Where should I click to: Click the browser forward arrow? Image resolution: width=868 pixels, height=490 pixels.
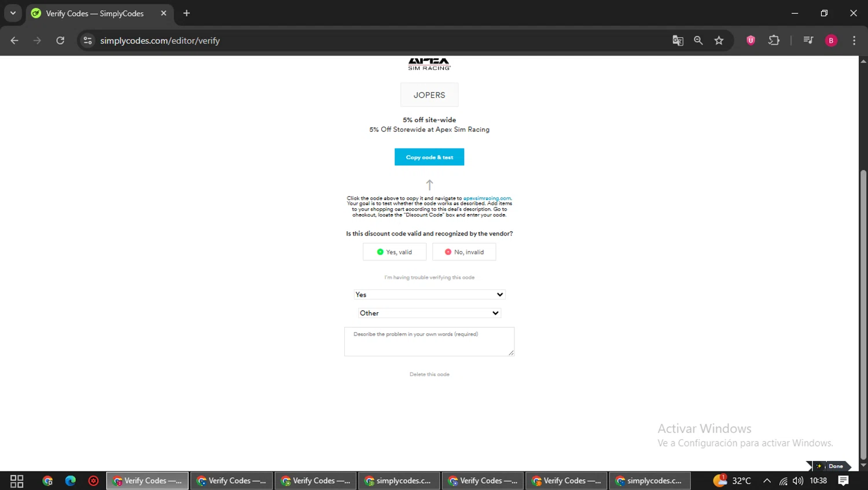click(x=37, y=40)
